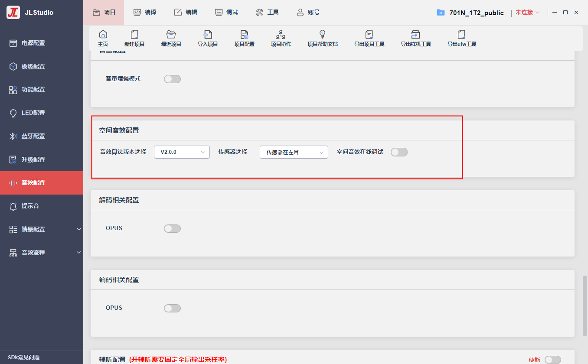The image size is (588, 364).
Task: Open 项目帮助文档 lightbulb icon
Action: pyautogui.click(x=322, y=35)
